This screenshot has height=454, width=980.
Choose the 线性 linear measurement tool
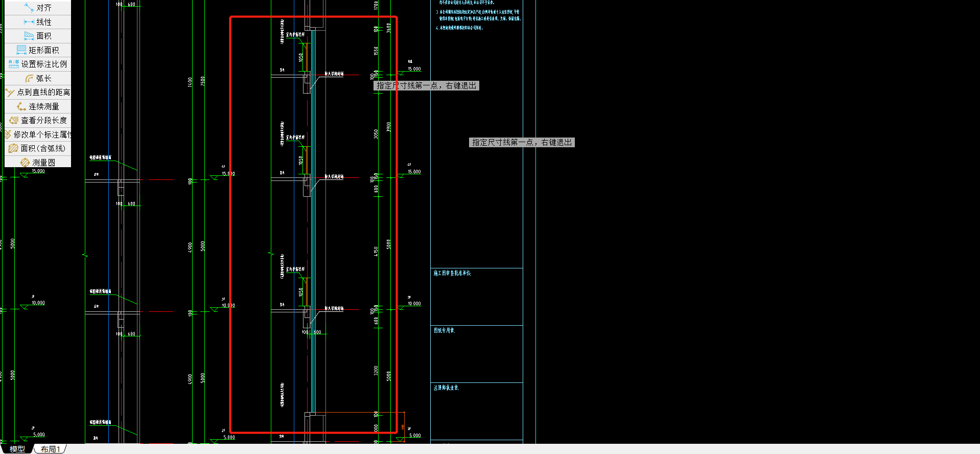[x=38, y=22]
